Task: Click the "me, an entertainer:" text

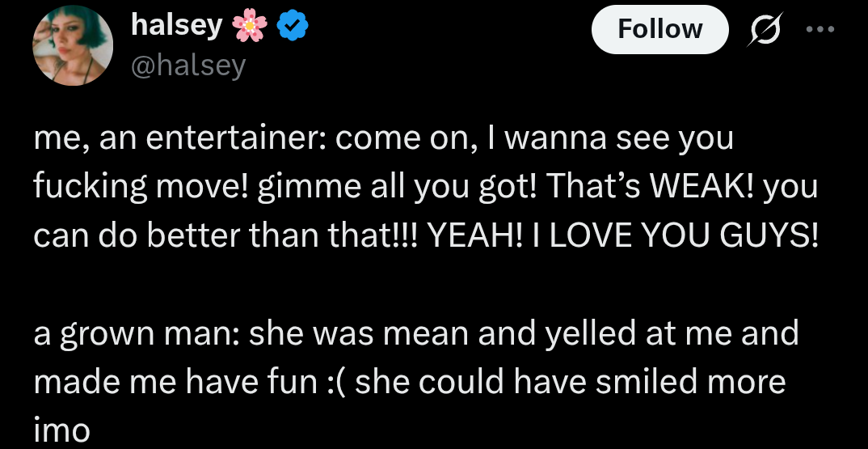Action: [x=178, y=138]
